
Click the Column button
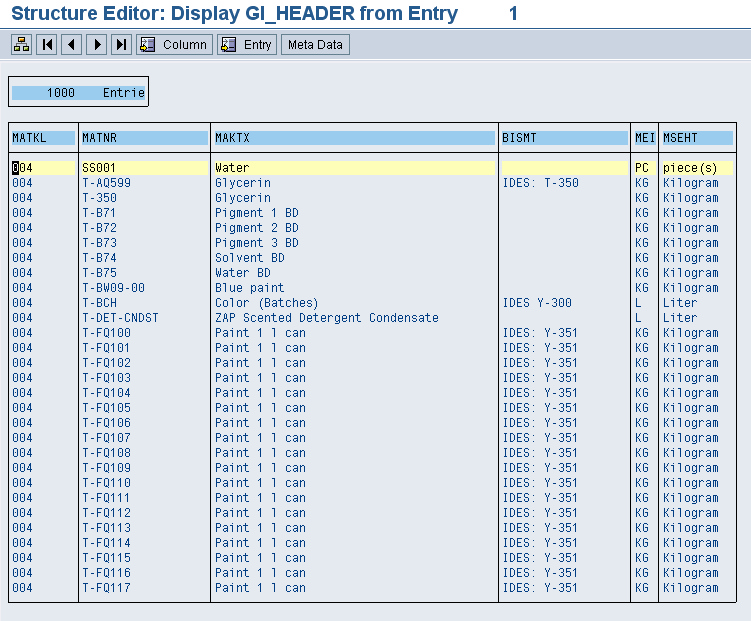[174, 45]
